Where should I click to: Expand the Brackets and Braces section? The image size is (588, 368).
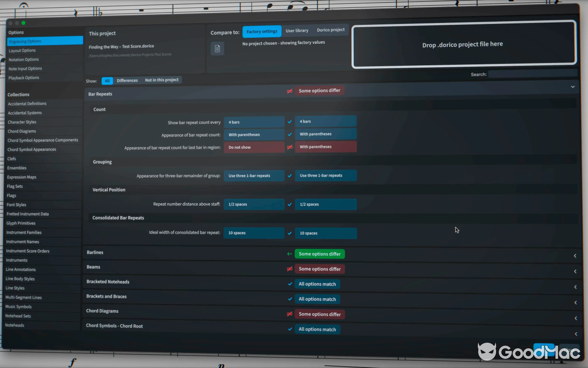pos(575,303)
